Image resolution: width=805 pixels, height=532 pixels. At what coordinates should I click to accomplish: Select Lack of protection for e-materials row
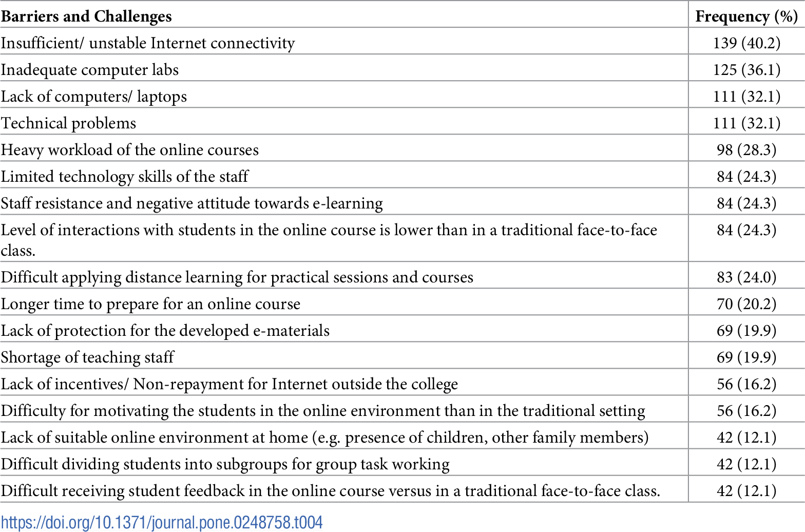[402, 331]
